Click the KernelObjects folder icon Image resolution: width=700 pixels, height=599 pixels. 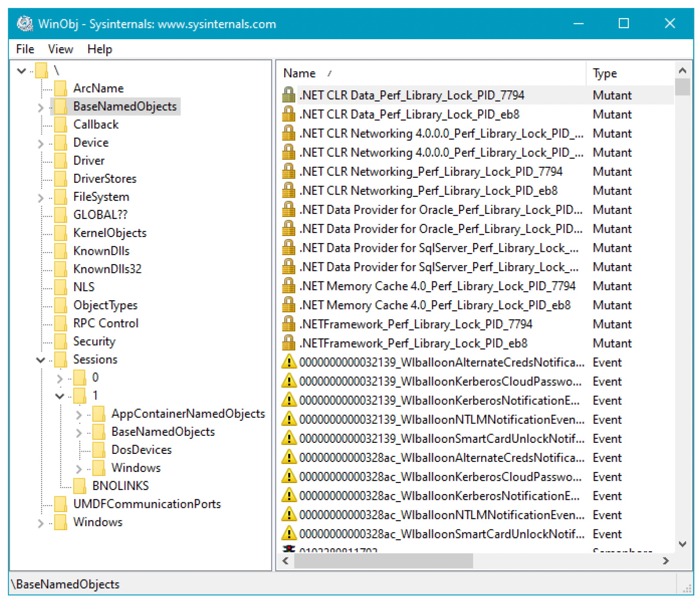click(x=61, y=233)
